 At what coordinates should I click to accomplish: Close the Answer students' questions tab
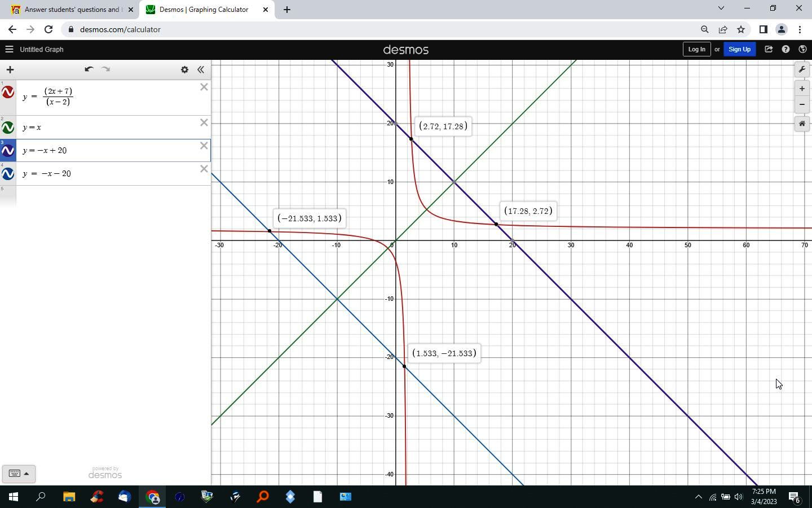(131, 10)
